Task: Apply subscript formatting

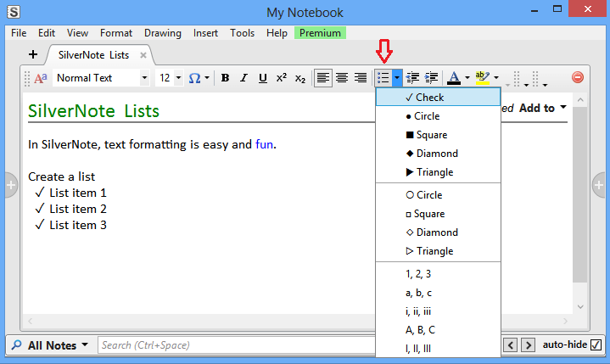Action: (300, 78)
